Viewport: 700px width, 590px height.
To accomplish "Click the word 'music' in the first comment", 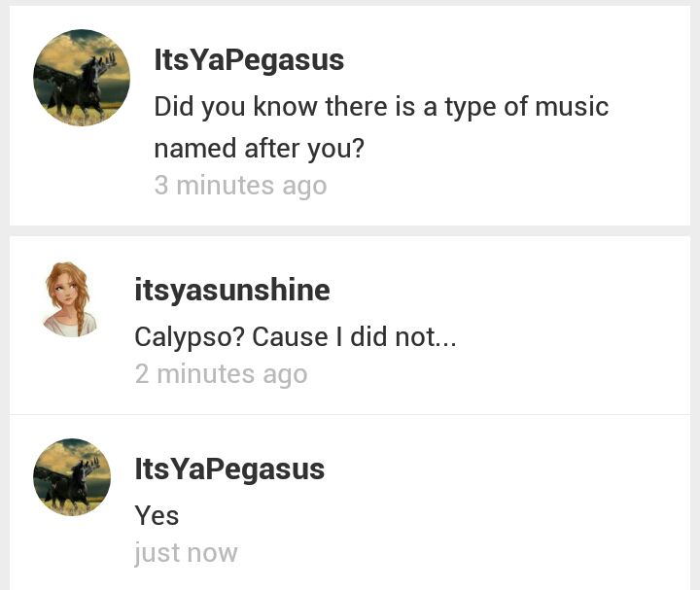I will 572,107.
